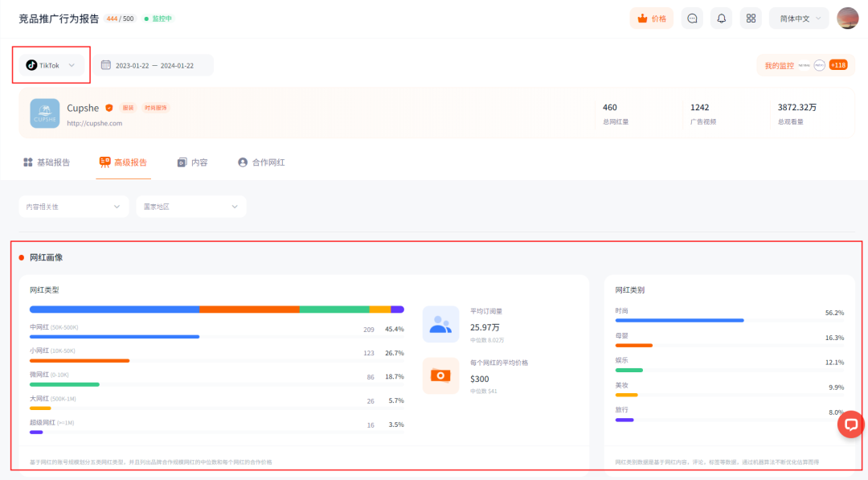868x480 pixels.
Task: Open the cupshe.com website link
Action: coord(95,123)
